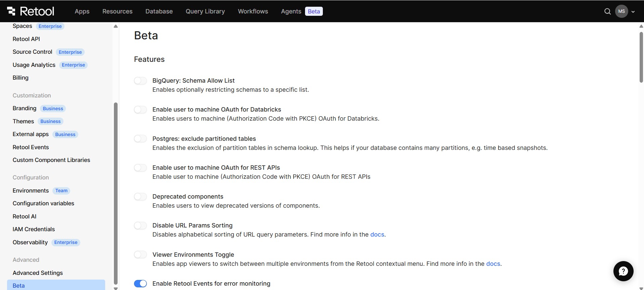Open Branding settings
644x290 pixels.
[25, 108]
